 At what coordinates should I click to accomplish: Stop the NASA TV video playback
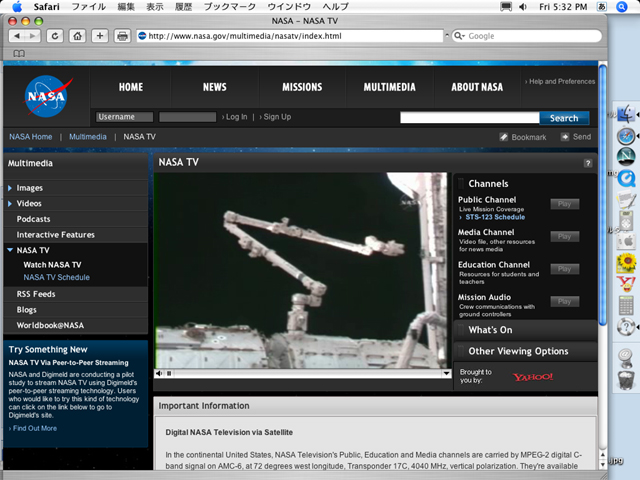click(169, 373)
